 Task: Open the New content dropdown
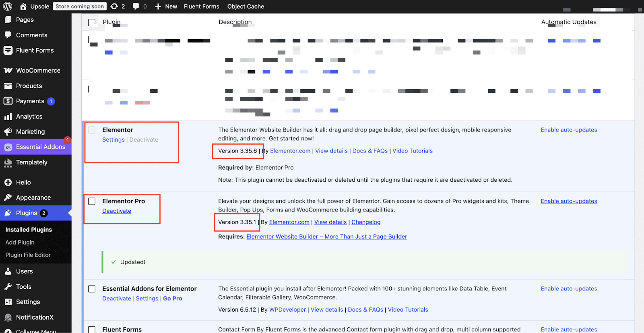pyautogui.click(x=166, y=6)
